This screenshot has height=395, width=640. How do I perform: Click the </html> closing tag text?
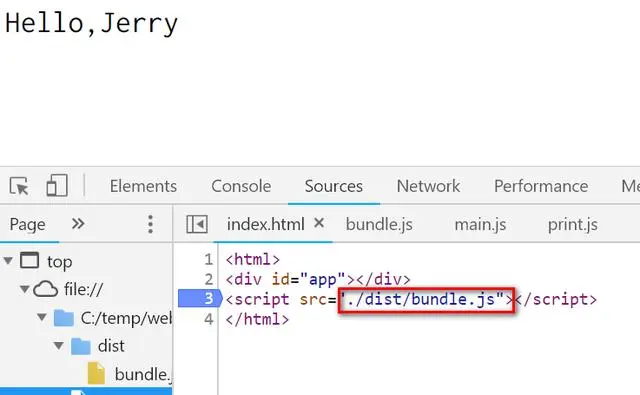coord(258,319)
